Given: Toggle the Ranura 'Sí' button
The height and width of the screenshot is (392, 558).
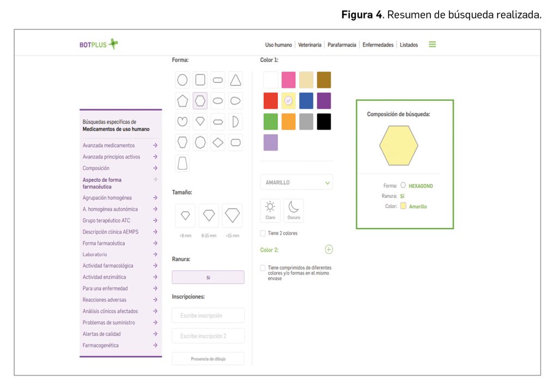Looking at the screenshot, I should click(x=208, y=277).
